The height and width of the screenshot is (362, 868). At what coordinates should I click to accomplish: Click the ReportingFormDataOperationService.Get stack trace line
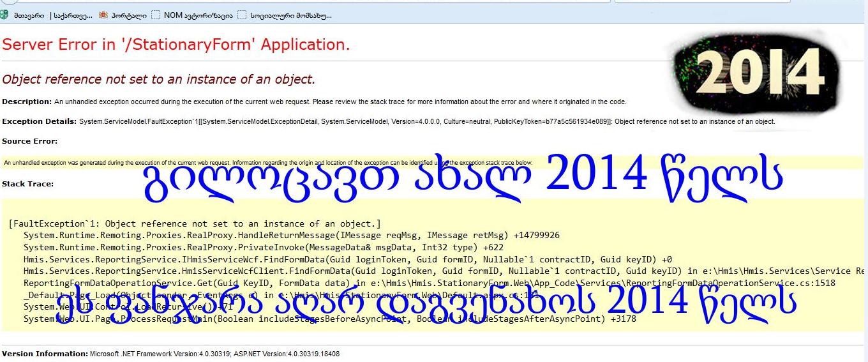pyautogui.click(x=429, y=283)
